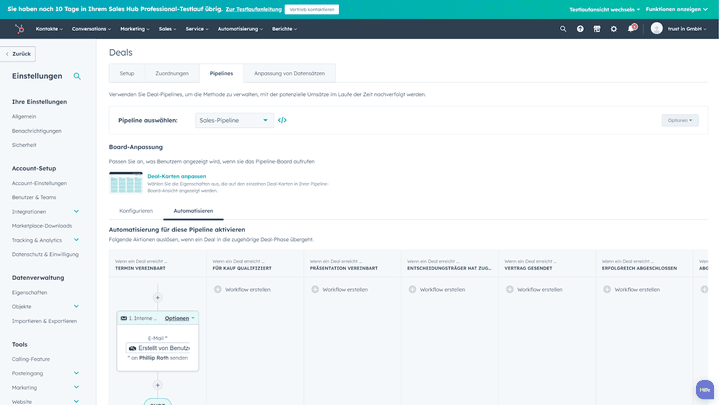Open Sicherheit settings
The height and width of the screenshot is (405, 720).
coord(24,145)
